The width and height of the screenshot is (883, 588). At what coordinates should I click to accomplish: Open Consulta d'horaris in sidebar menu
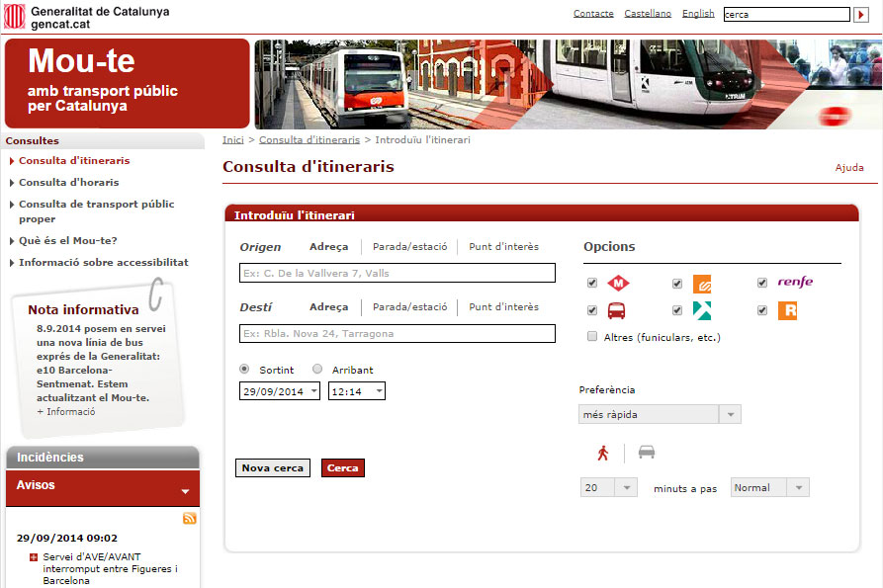[x=68, y=182]
